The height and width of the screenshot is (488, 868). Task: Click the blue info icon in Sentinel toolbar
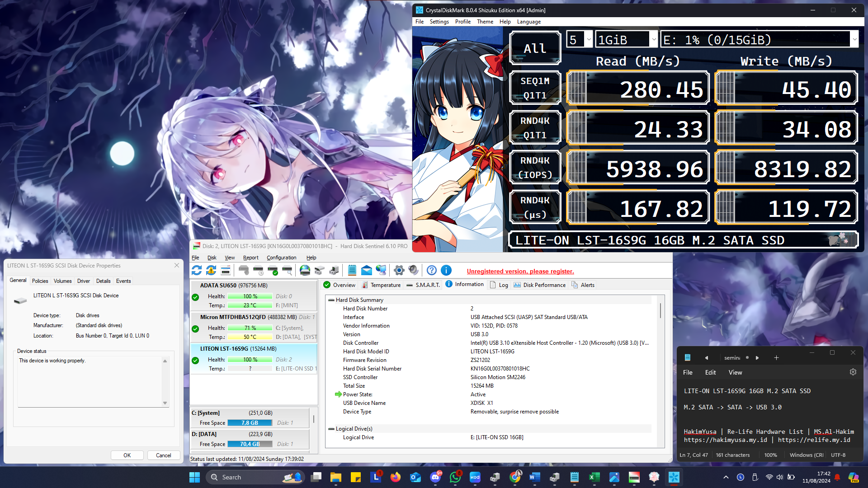[446, 270]
